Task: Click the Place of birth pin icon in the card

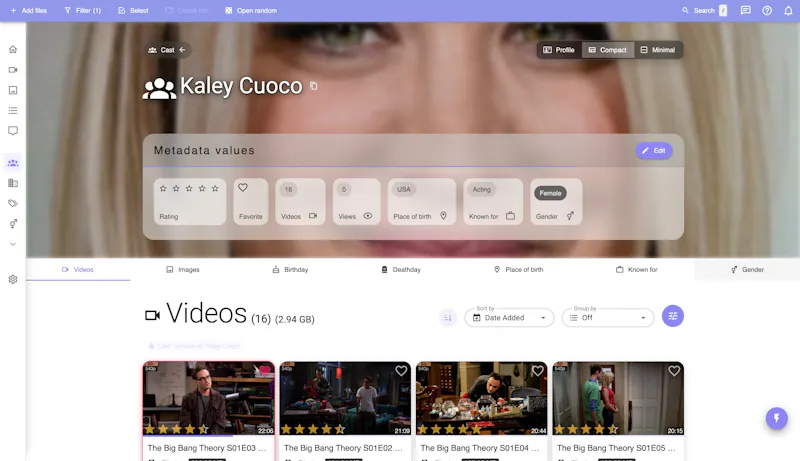Action: [443, 216]
